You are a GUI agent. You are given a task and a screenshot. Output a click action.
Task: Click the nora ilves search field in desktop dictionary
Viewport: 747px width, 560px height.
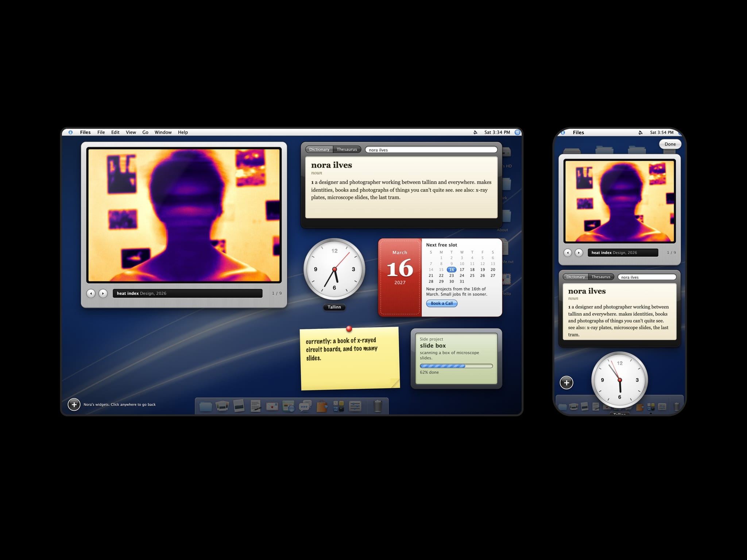click(x=431, y=150)
